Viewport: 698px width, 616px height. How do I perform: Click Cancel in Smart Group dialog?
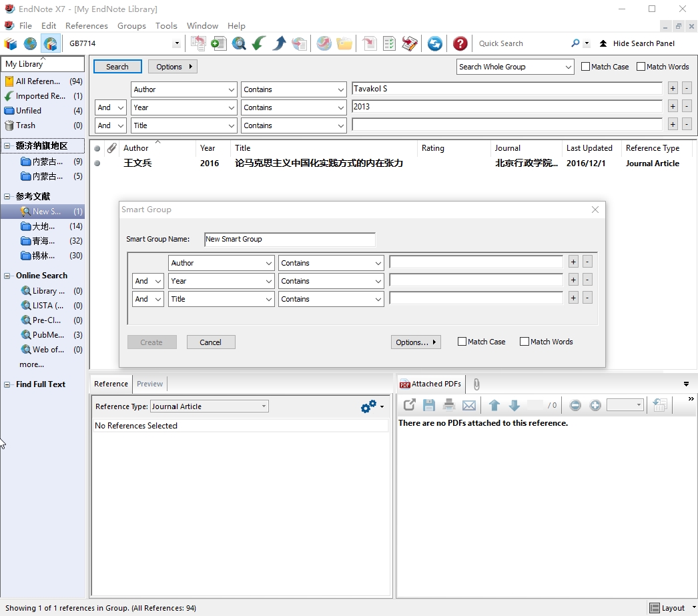click(211, 342)
